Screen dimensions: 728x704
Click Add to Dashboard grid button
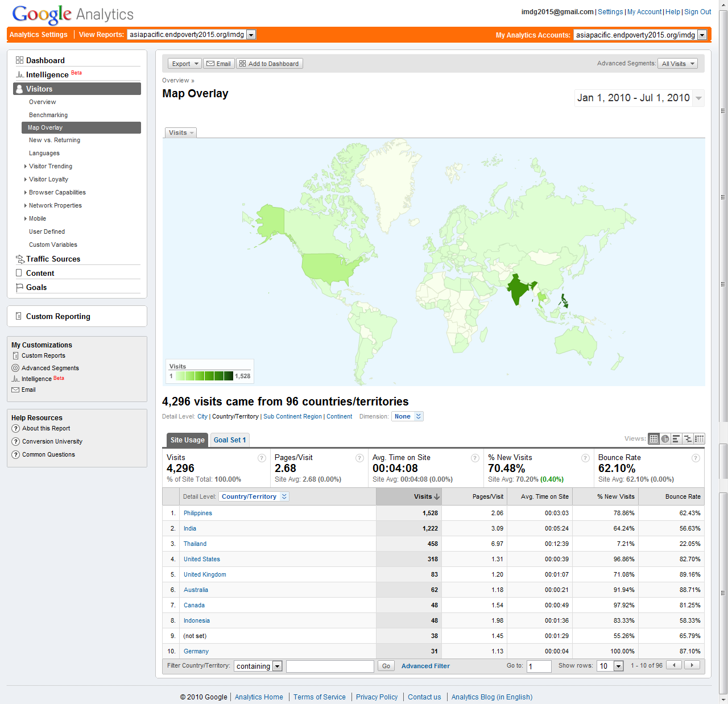tap(269, 64)
